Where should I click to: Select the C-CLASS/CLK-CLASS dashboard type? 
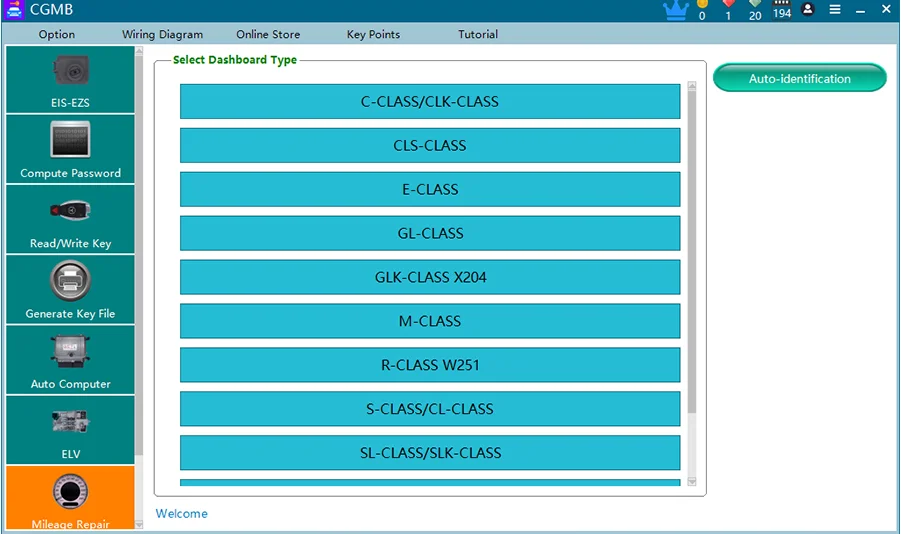tap(430, 102)
